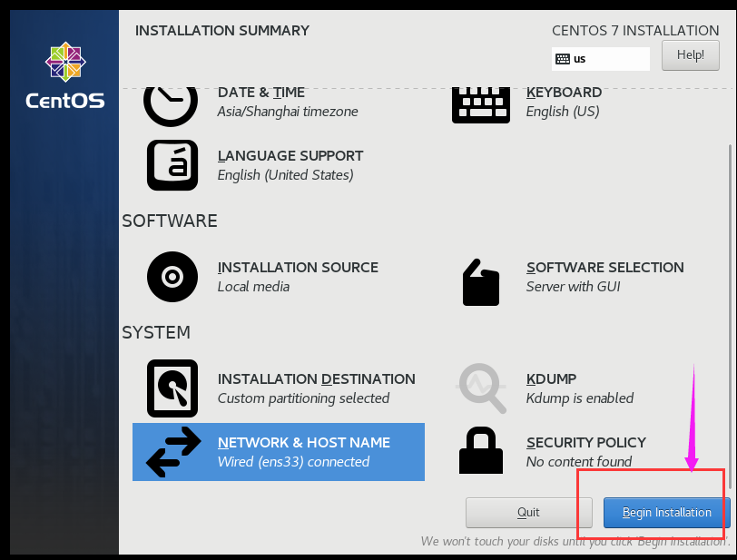Open the SOFTWARE SELECTION heading
737x560 pixels.
605,267
